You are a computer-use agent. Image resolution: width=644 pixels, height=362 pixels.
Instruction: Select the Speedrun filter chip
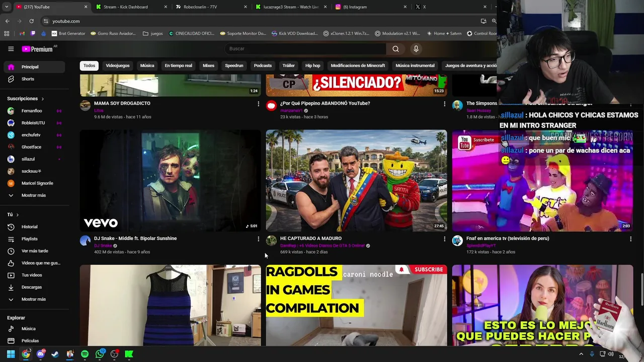[234, 66]
